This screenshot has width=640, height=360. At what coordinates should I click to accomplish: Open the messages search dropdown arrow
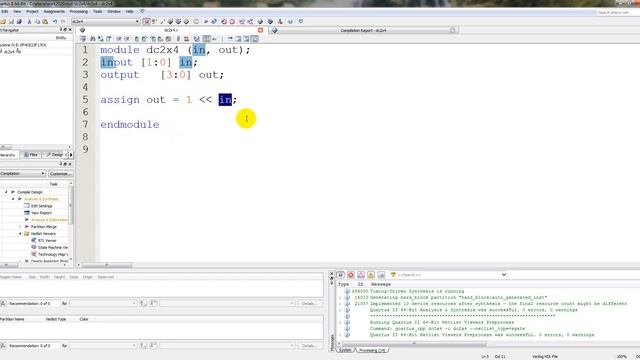[x=504, y=275]
